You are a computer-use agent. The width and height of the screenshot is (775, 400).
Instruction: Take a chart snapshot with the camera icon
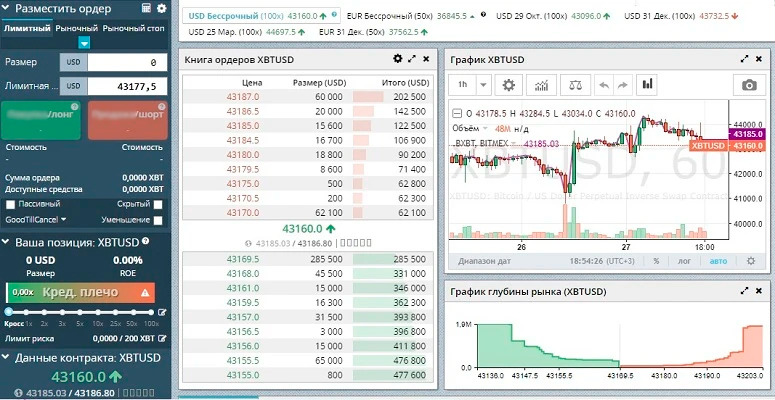[747, 85]
